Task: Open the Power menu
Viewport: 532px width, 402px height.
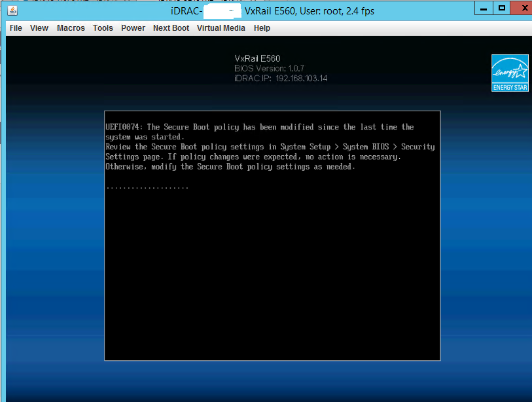Action: 133,28
